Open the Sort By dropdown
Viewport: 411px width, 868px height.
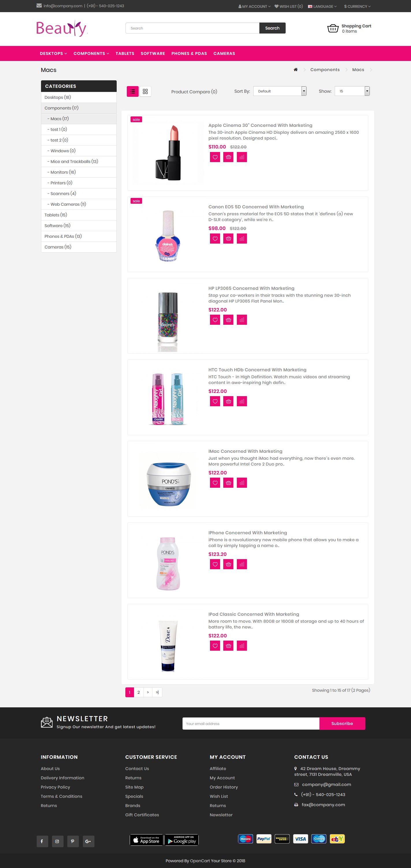(280, 91)
